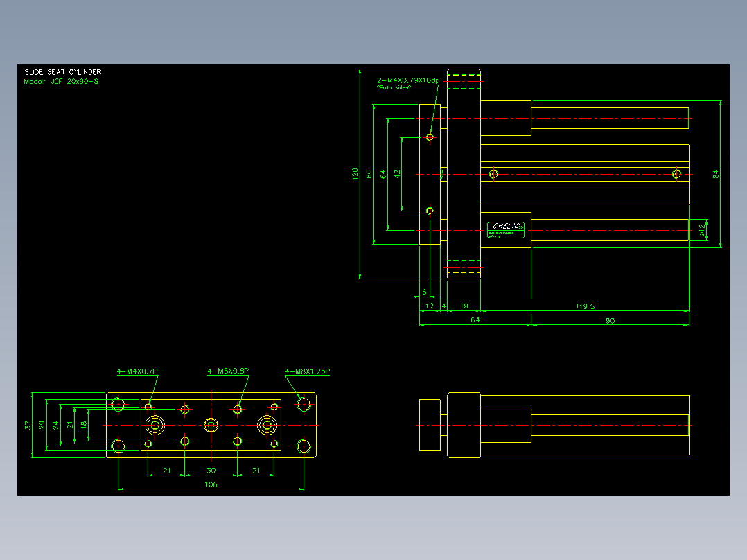
Task: Select the 4-M4X0.7P callout label
Action: pos(137,371)
